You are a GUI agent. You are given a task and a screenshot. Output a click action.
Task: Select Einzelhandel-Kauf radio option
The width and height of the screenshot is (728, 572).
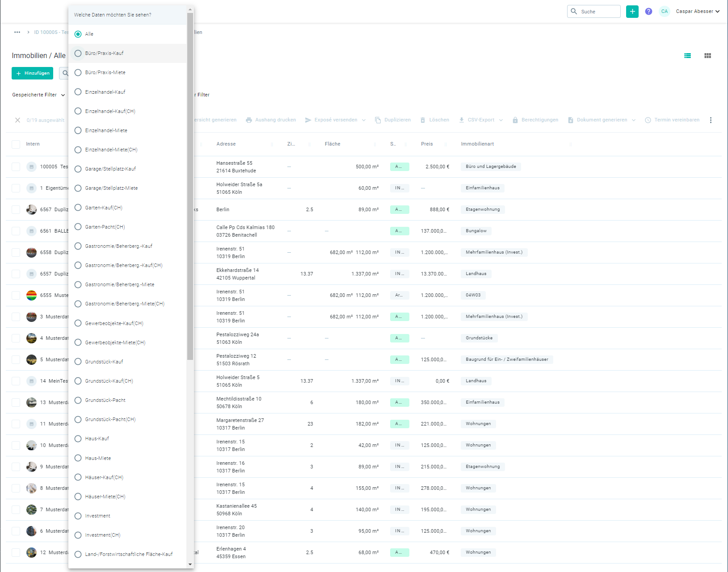tap(78, 92)
